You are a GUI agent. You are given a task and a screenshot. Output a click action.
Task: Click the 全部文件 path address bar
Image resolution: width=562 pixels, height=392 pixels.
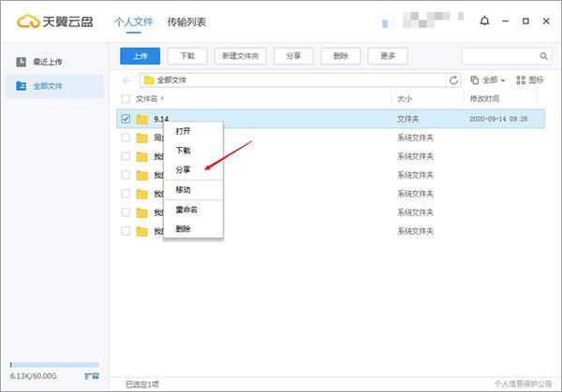[294, 80]
